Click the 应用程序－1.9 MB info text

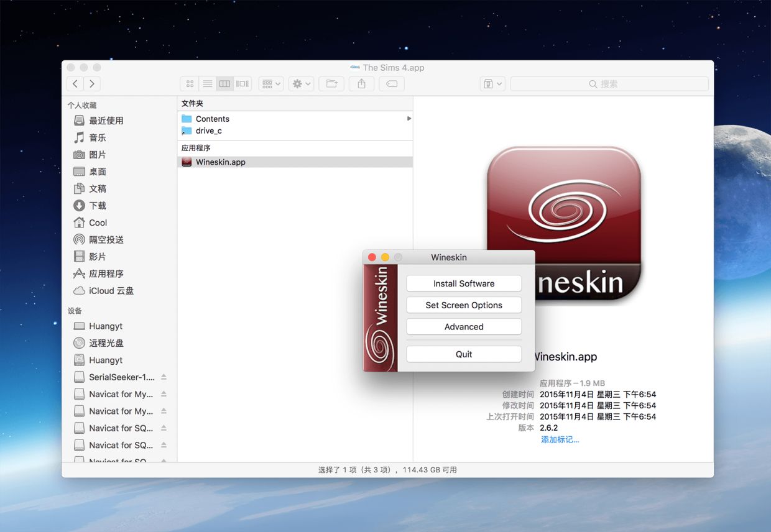point(572,383)
